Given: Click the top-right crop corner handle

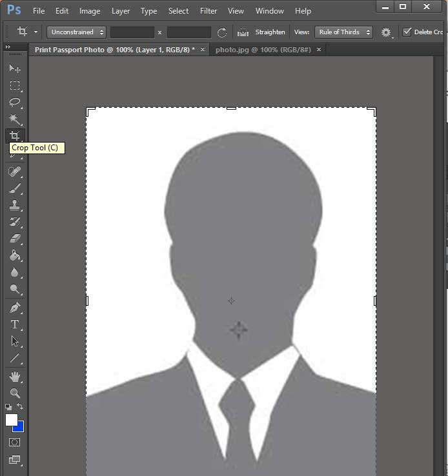Looking at the screenshot, I should click(372, 111).
